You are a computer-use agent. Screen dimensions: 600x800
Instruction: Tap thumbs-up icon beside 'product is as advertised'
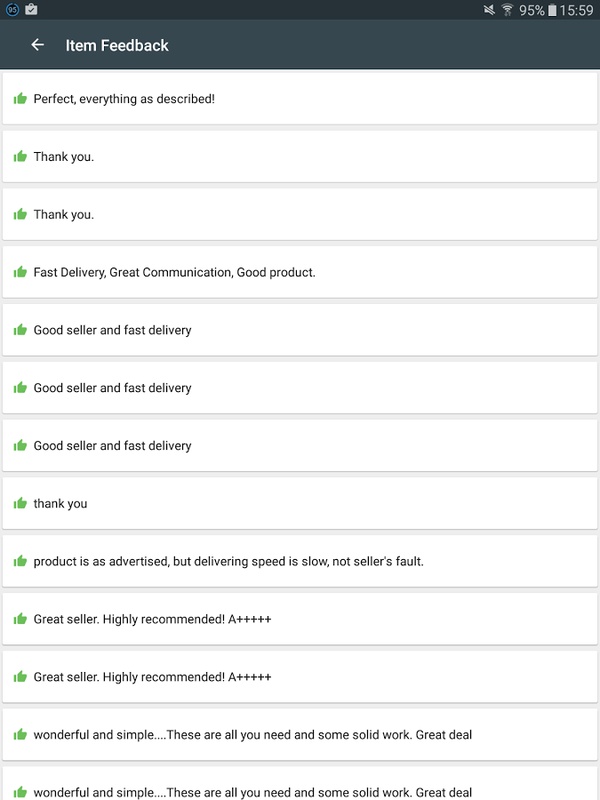tap(20, 561)
